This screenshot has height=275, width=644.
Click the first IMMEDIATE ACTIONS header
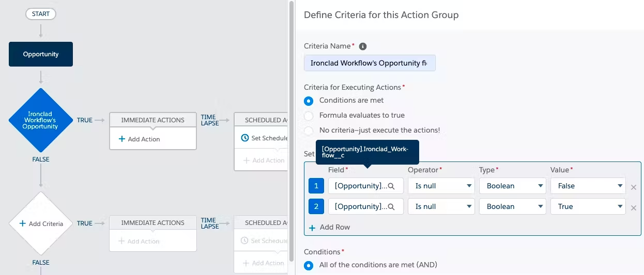point(153,120)
